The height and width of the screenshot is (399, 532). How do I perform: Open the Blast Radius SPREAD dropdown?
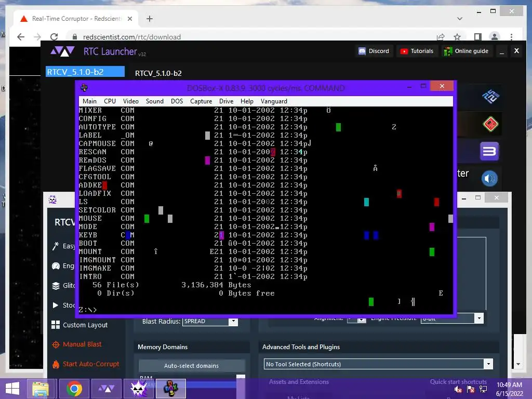coord(210,321)
